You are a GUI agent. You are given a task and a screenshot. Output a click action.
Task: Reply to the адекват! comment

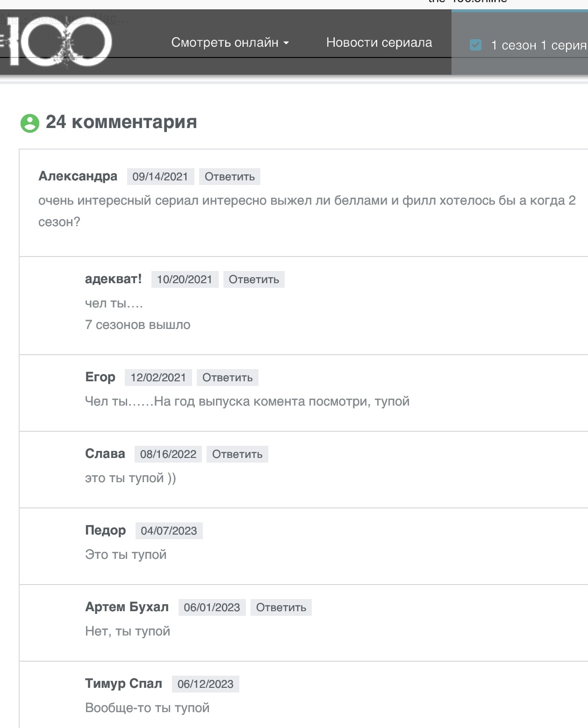[254, 279]
